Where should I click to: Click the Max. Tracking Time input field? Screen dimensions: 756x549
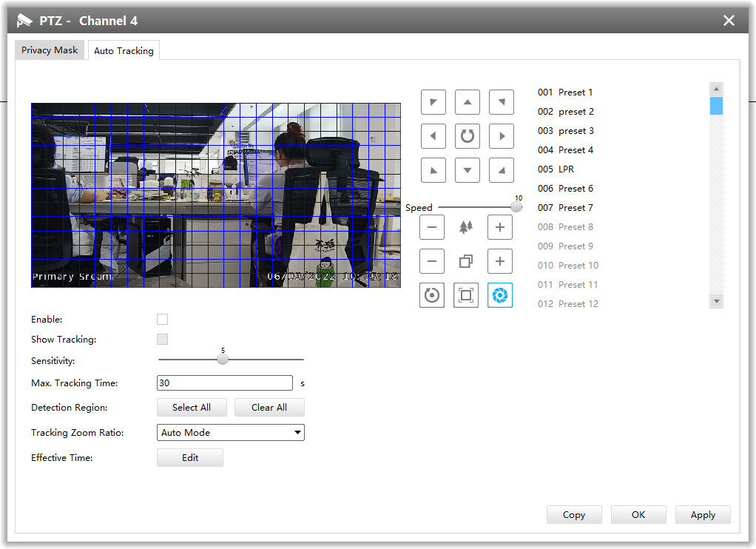coord(225,383)
